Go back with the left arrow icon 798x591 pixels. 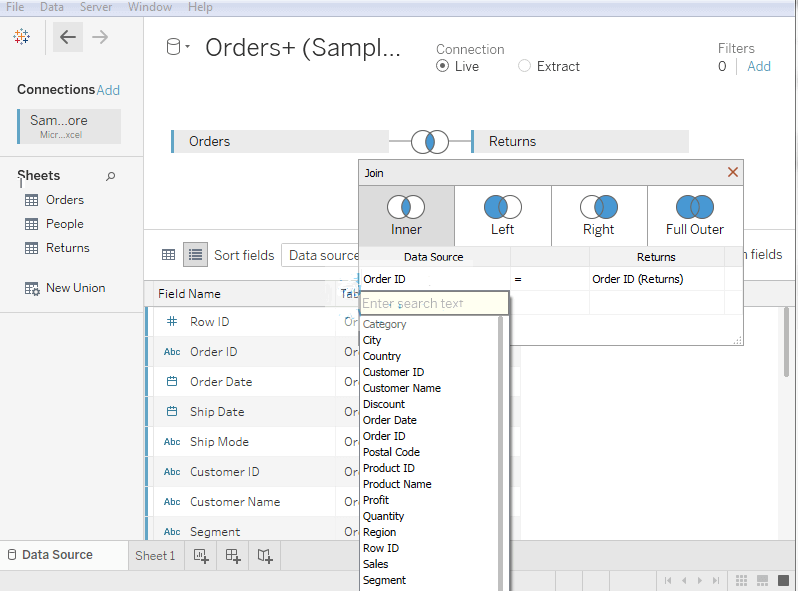[x=68, y=37]
